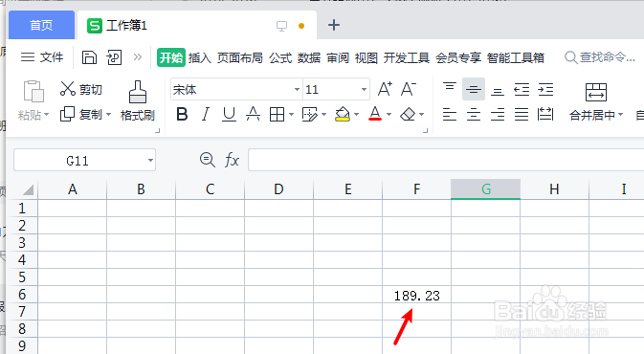Image resolution: width=644 pixels, height=354 pixels.
Task: Open the Copy dropdown arrow
Action: click(x=108, y=114)
